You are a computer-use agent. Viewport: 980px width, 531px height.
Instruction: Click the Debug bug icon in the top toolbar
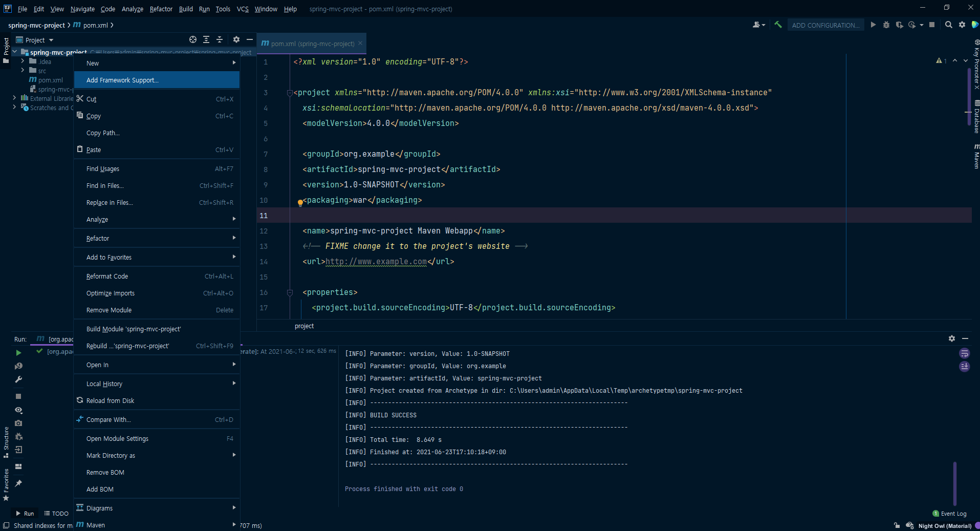tap(886, 25)
